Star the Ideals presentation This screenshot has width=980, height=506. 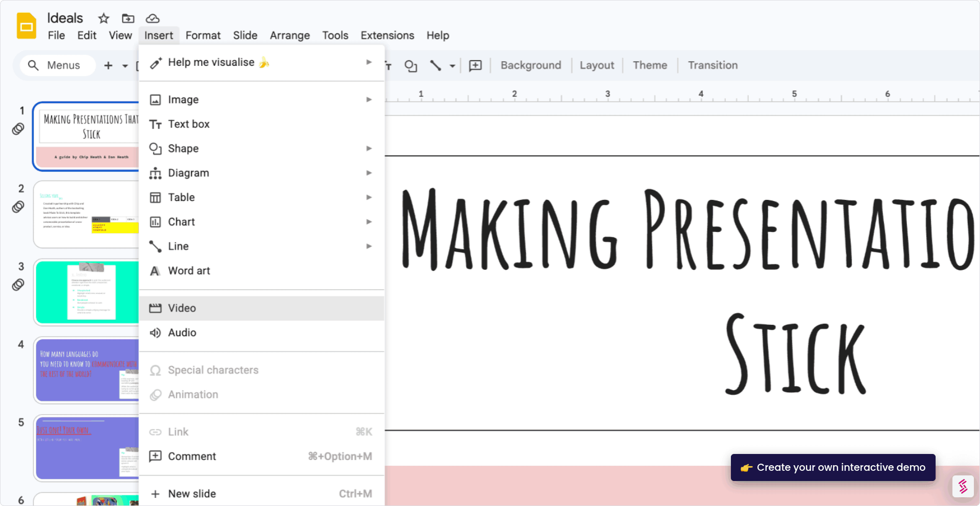(104, 18)
